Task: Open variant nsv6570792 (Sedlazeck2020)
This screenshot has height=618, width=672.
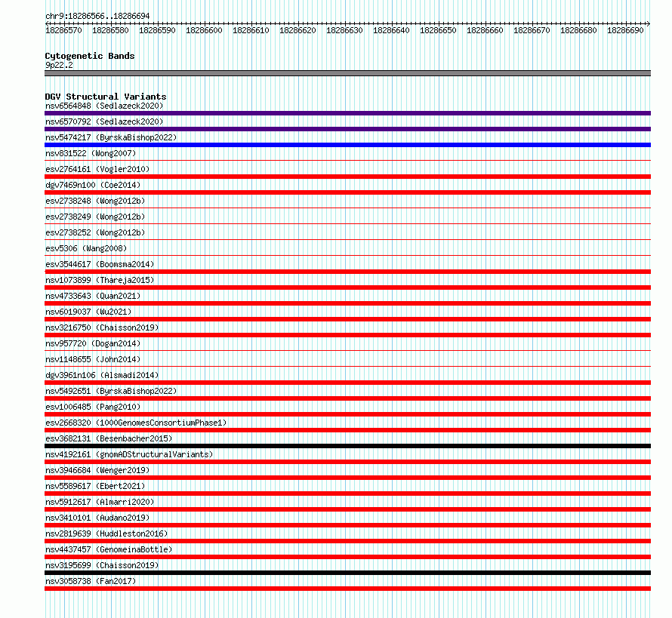Action: (x=104, y=121)
